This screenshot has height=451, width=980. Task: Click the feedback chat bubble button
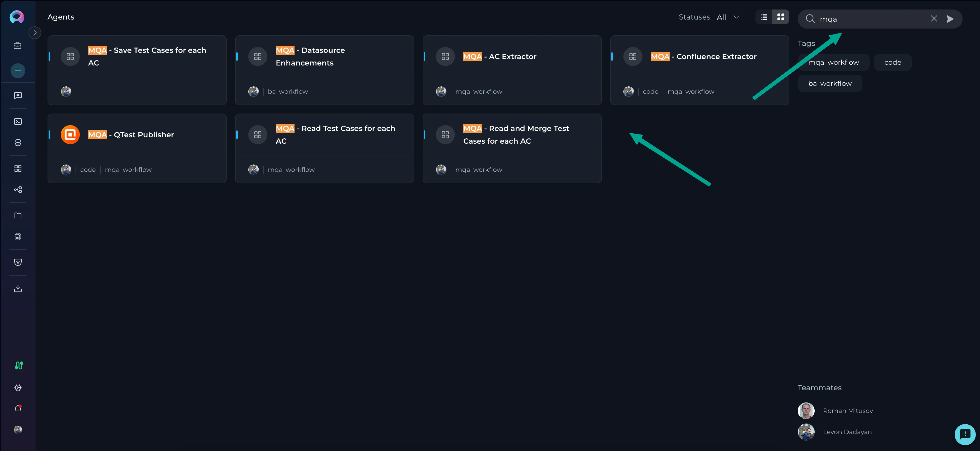point(965,434)
